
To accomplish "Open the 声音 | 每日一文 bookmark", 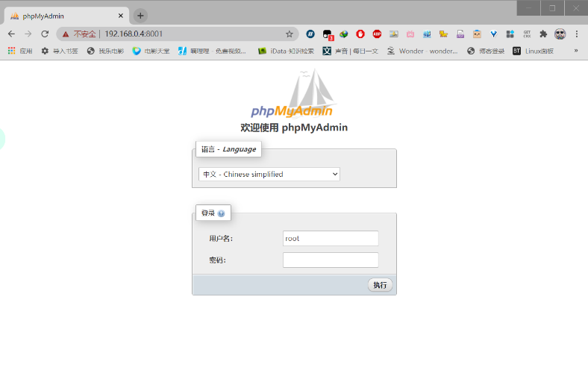I will (350, 51).
